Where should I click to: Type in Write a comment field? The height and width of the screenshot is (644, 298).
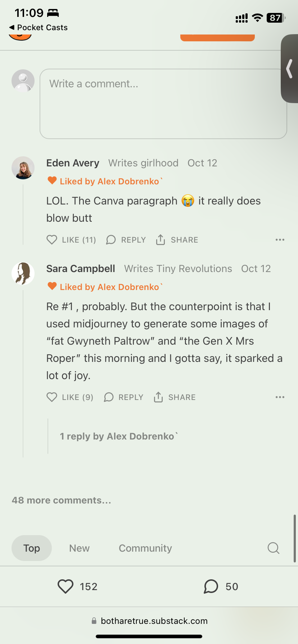point(163,103)
